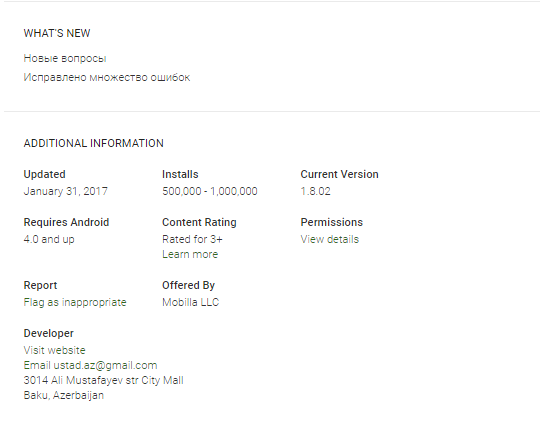Visit the developer website
The image size is (556, 440).
[x=55, y=350]
